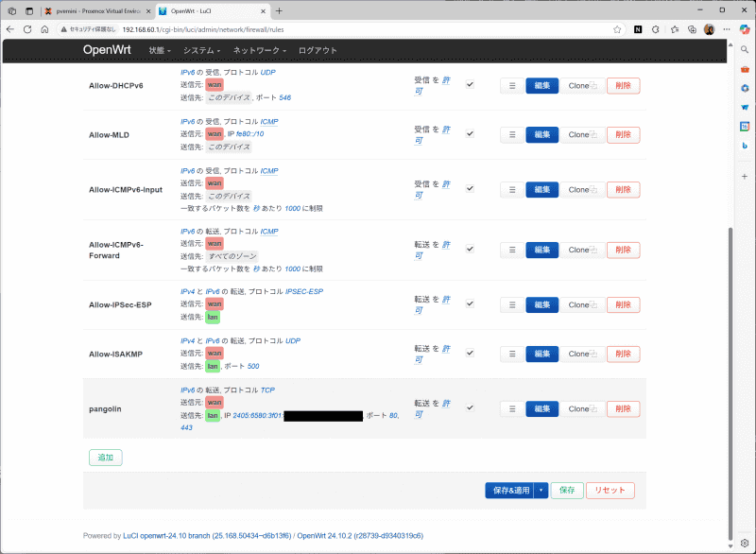Open the browser profile avatar
Viewport: 756px width, 554px height.
coord(710,29)
